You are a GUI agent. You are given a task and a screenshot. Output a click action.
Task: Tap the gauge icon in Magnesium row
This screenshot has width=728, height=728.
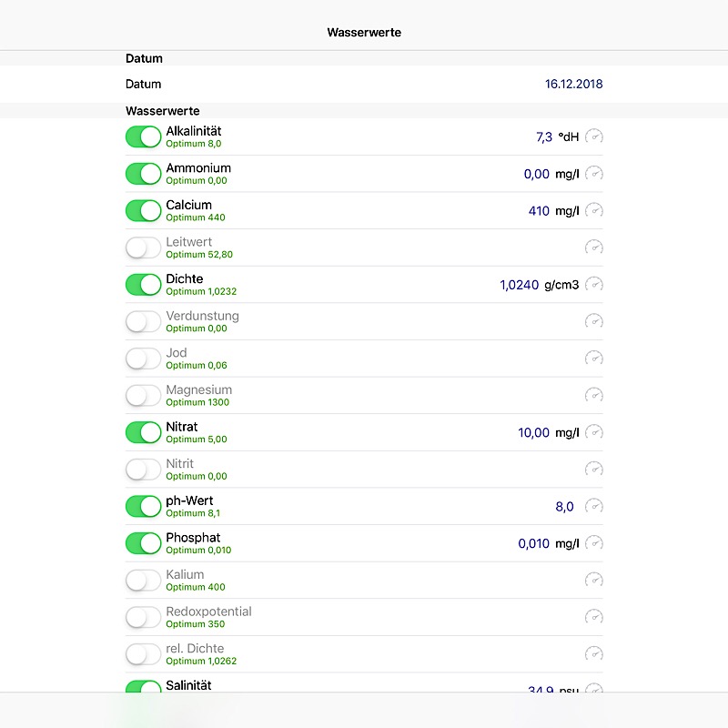(594, 396)
